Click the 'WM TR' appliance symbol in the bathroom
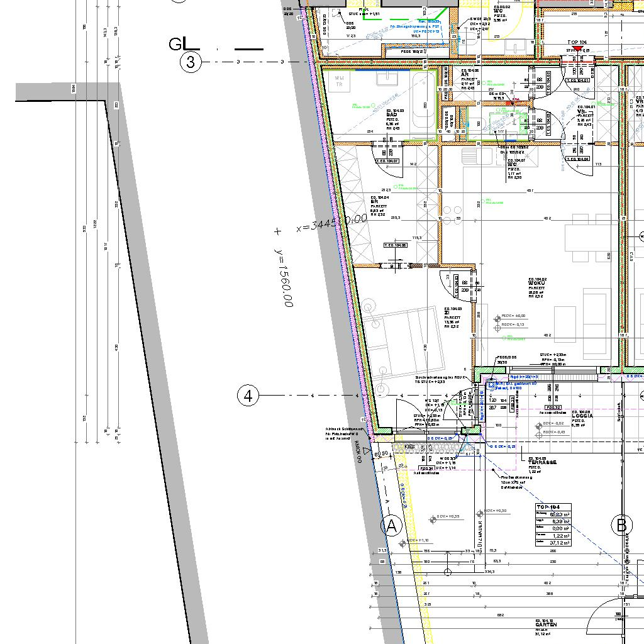This screenshot has height=644, width=644. click(339, 81)
